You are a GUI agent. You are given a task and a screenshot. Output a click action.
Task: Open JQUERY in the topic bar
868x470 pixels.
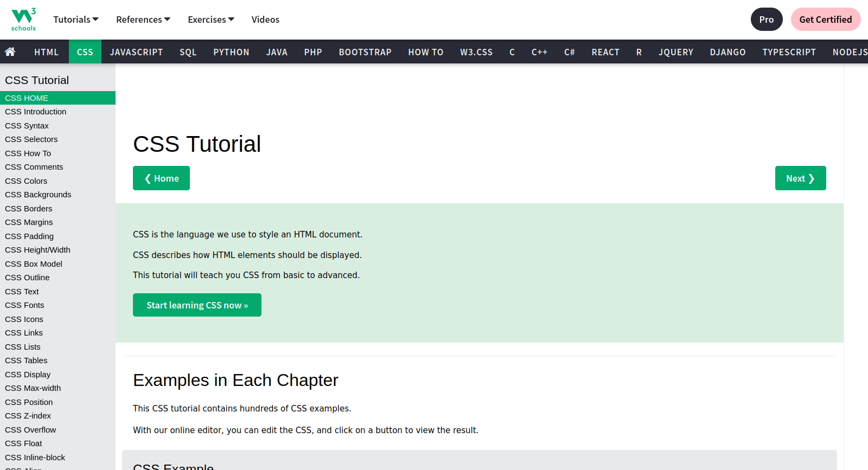pyautogui.click(x=676, y=52)
